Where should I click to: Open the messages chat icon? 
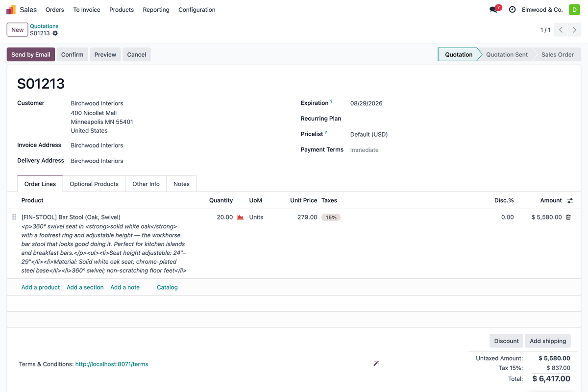pyautogui.click(x=493, y=10)
